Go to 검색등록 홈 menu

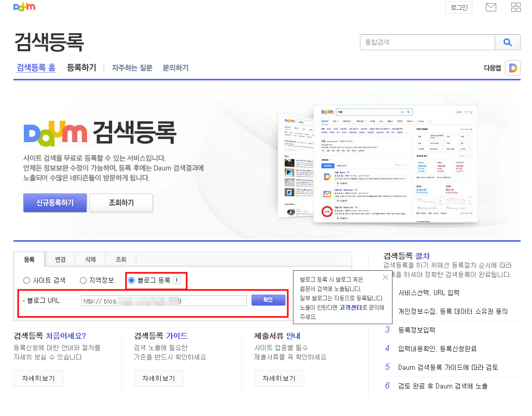[x=36, y=67]
